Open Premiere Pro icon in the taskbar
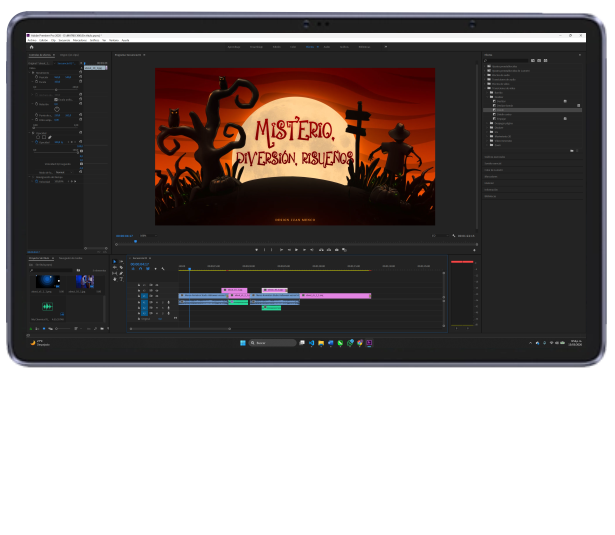The height and width of the screenshot is (535, 615). [x=369, y=343]
